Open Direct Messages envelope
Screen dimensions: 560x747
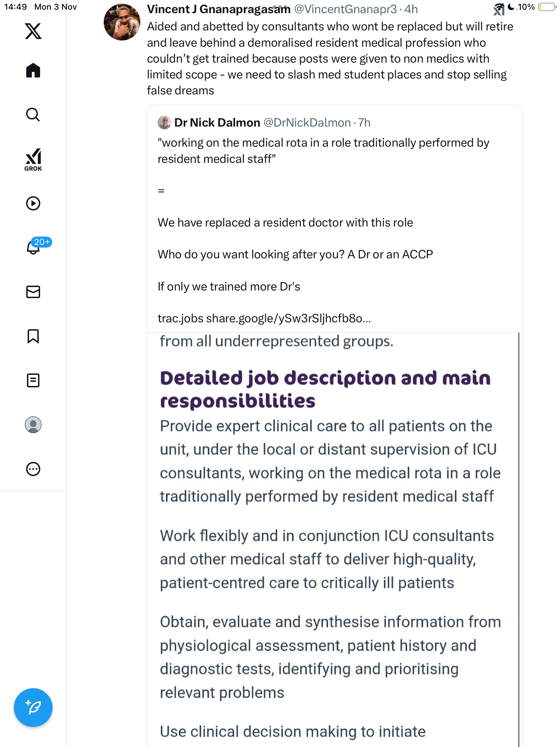(x=33, y=292)
